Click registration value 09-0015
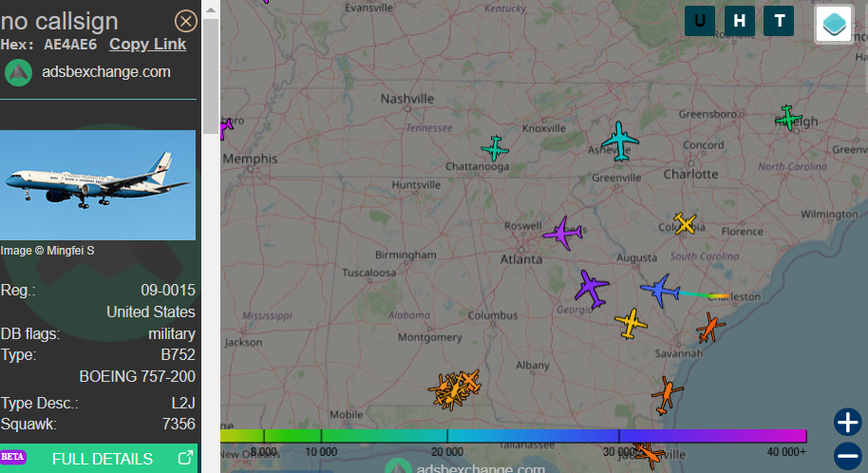The height and width of the screenshot is (473, 868). point(168,291)
